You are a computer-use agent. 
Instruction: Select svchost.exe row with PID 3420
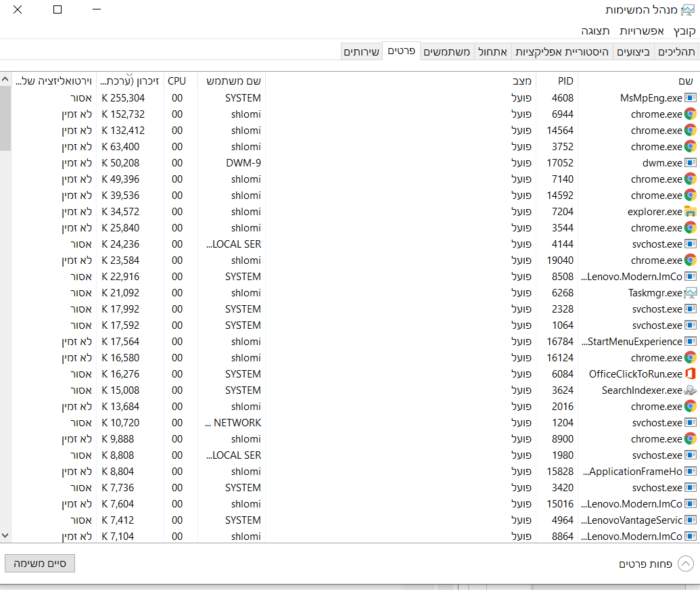(354, 488)
